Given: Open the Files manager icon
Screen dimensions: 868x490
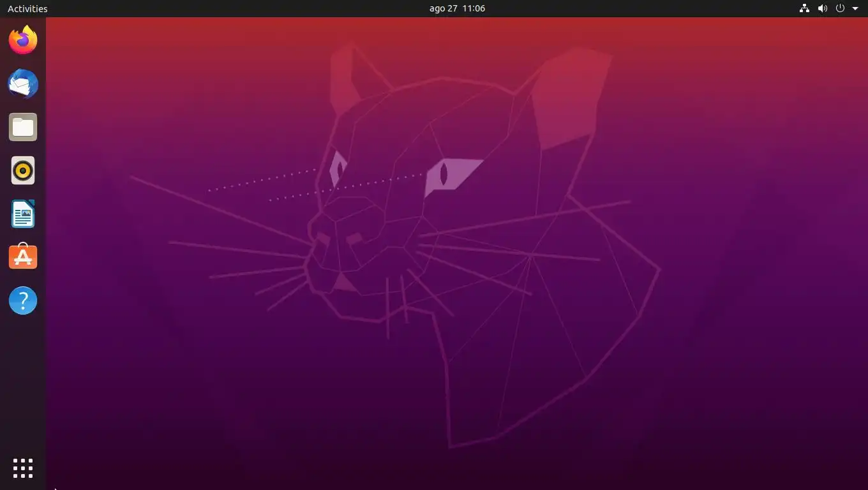Looking at the screenshot, I should click(23, 127).
